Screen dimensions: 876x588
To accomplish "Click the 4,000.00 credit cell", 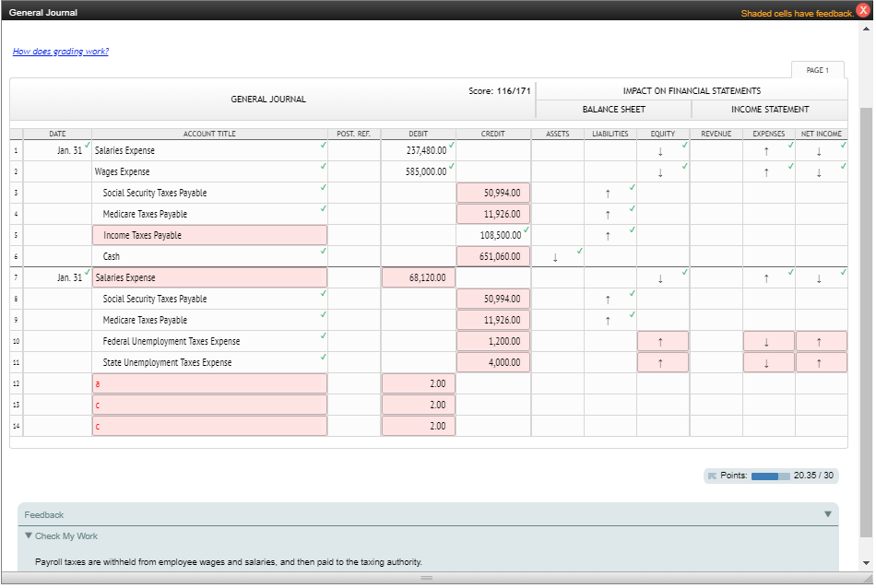I will [493, 362].
